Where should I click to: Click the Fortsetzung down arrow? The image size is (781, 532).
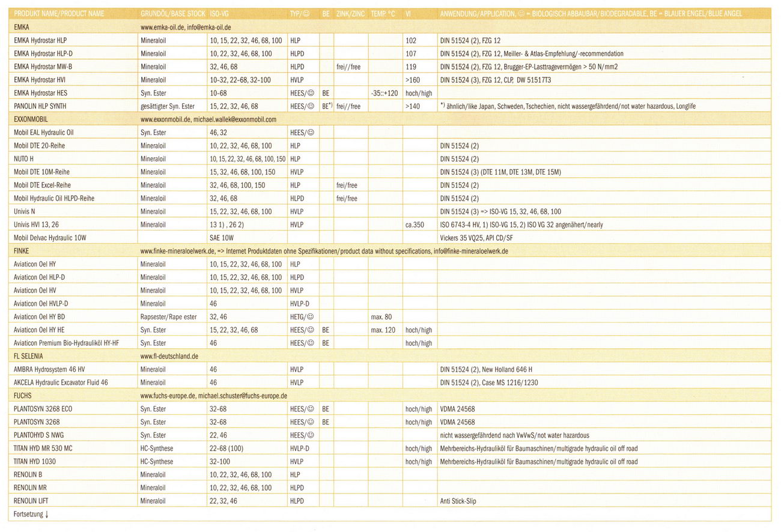tap(47, 515)
